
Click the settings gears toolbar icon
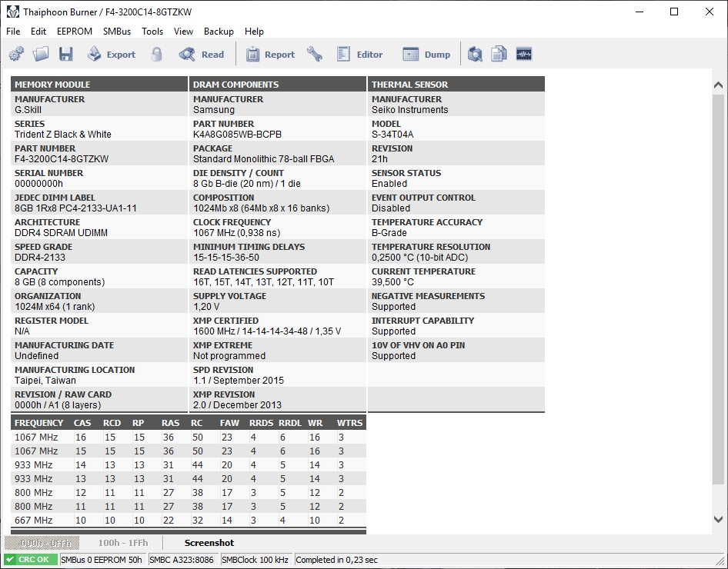coord(16,55)
